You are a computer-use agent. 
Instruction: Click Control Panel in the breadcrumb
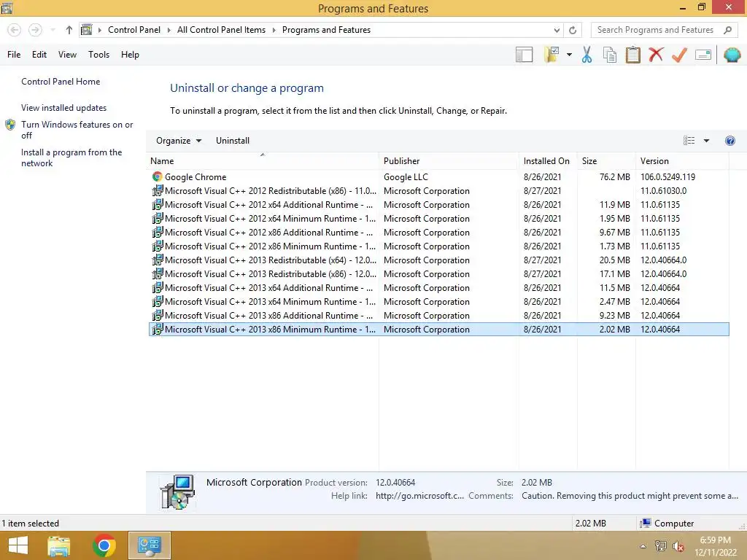134,30
